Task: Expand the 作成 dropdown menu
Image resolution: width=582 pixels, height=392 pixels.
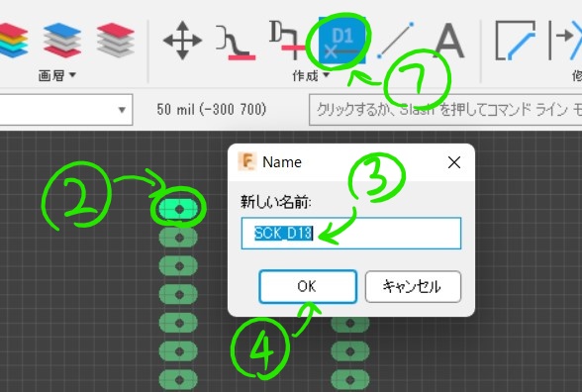Action: click(x=311, y=75)
